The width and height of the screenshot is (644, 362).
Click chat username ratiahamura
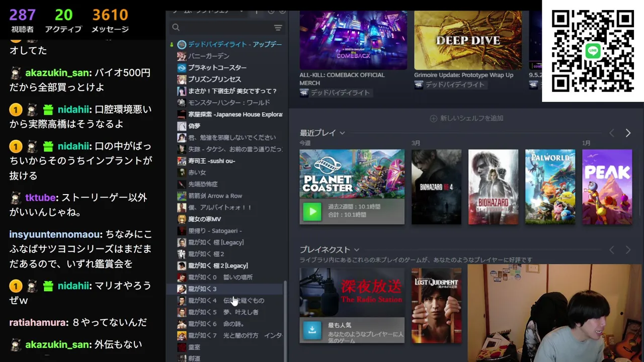[37, 322]
